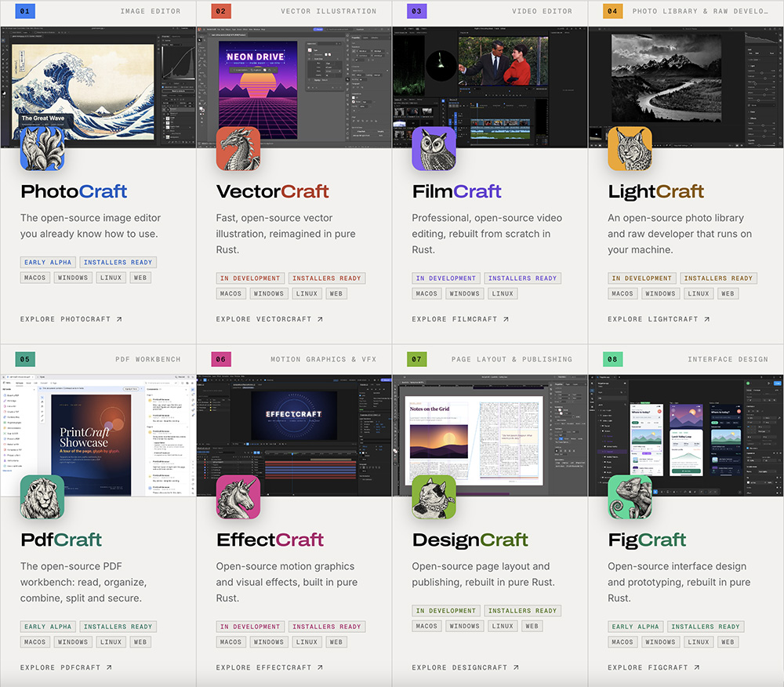
Task: Click the macOS platform tag under EffectCraft
Action: click(231, 642)
